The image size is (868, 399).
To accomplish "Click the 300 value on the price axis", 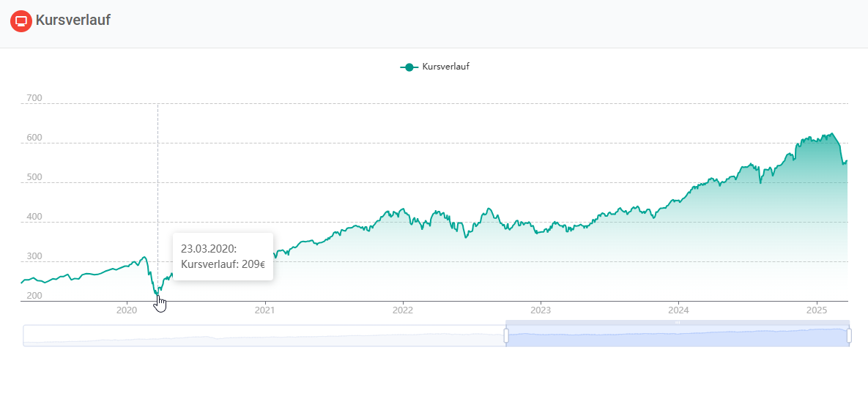I will (x=34, y=257).
